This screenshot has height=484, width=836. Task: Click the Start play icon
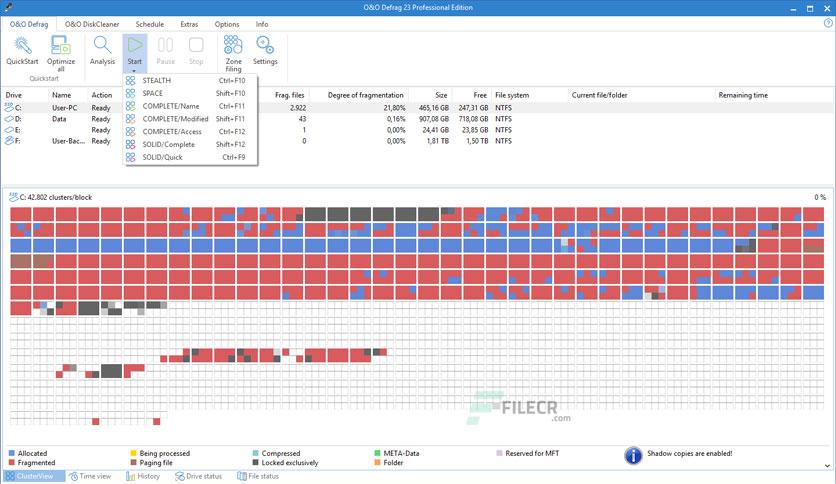(x=134, y=45)
